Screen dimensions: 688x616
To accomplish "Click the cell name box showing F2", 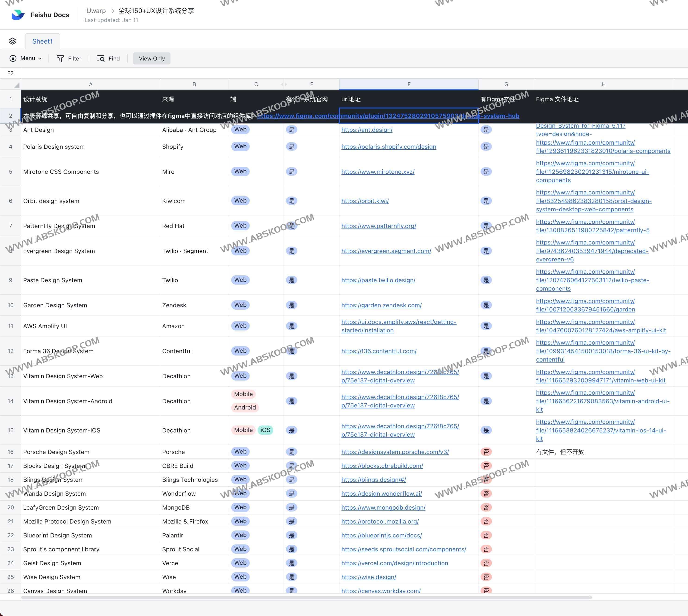I will pyautogui.click(x=10, y=73).
